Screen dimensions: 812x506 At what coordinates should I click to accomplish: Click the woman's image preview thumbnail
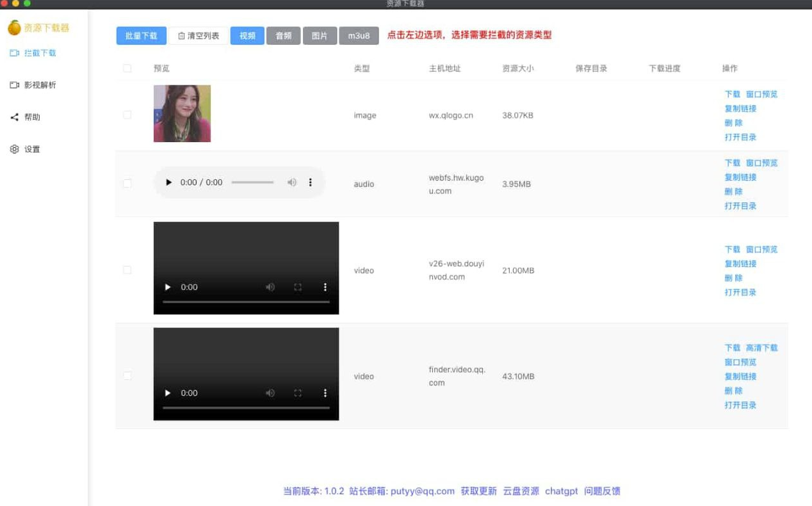click(x=182, y=113)
